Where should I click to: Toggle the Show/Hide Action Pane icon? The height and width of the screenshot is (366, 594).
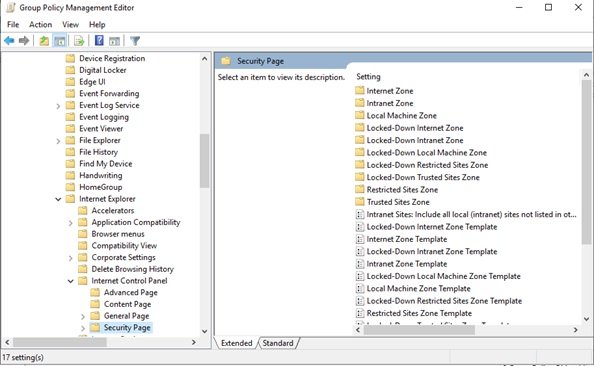(114, 41)
